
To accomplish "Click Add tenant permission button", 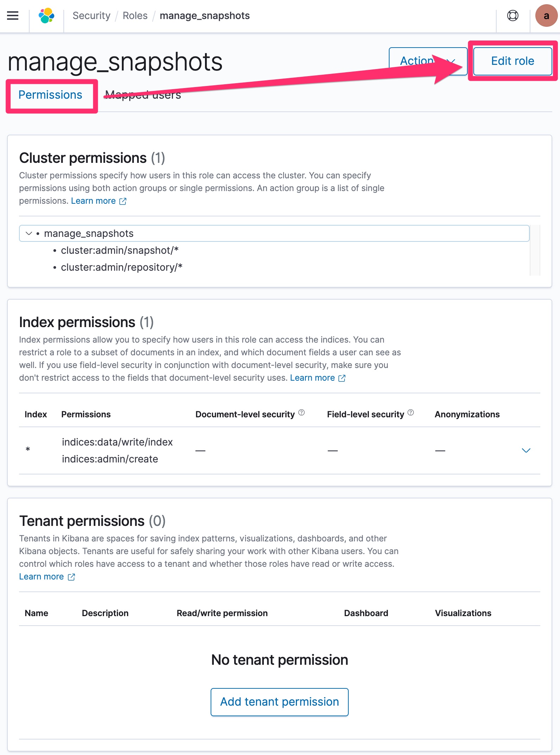I will [x=279, y=702].
